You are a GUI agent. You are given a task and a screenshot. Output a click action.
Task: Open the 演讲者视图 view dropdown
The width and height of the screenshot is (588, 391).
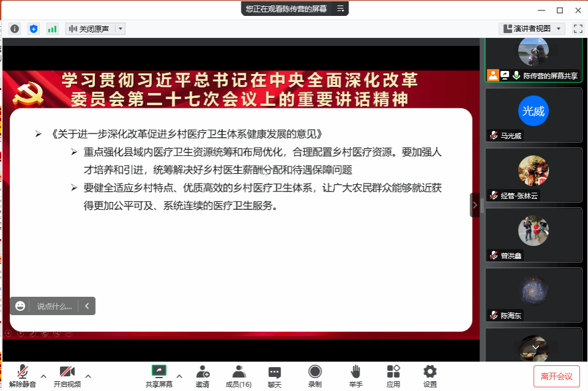coord(531,29)
